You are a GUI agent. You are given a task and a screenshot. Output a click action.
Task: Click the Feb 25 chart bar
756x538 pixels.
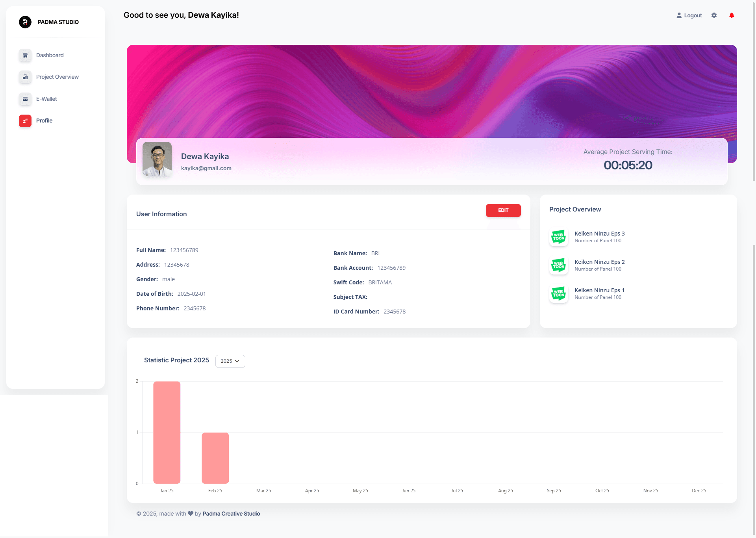[215, 458]
